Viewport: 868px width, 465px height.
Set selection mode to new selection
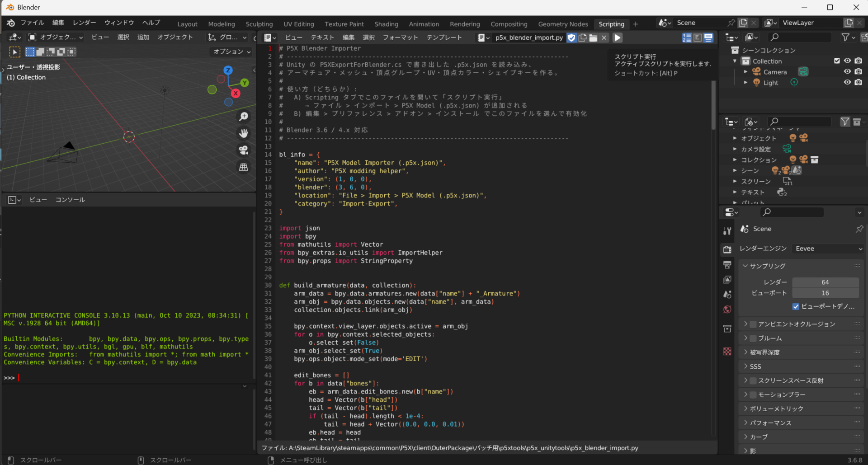pyautogui.click(x=30, y=52)
